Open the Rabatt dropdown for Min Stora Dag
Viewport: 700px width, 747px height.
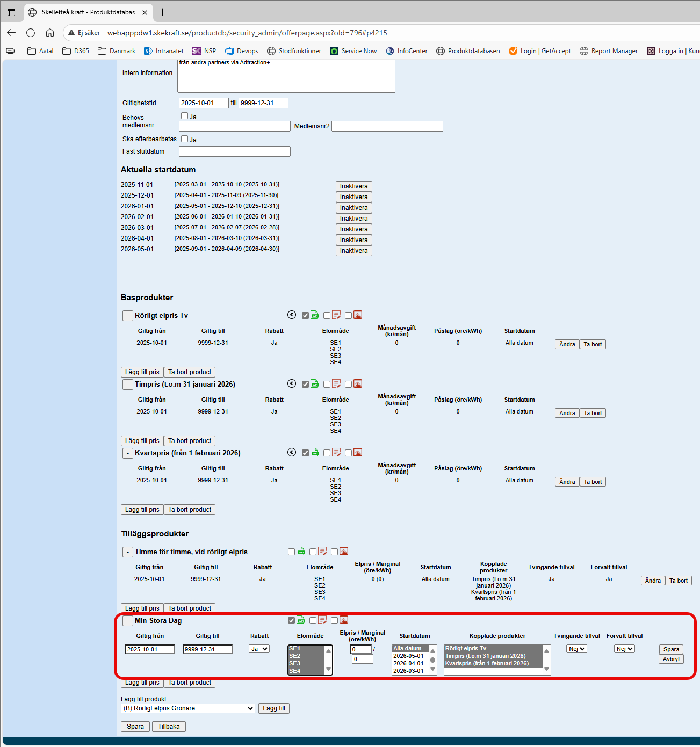click(x=259, y=649)
